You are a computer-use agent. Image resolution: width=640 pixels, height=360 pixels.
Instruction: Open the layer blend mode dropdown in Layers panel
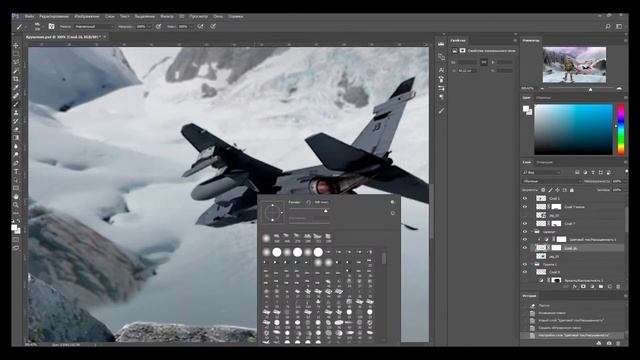pos(551,181)
